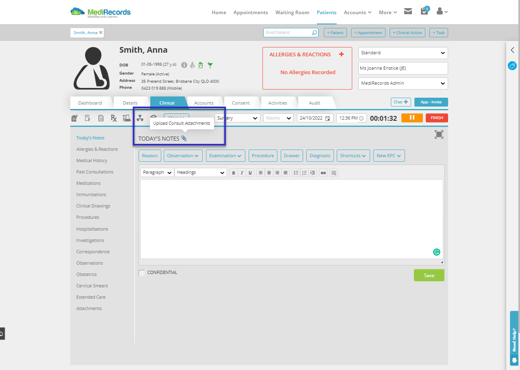Expand the Observation dropdown button
This screenshot has width=520, height=370.
point(183,156)
